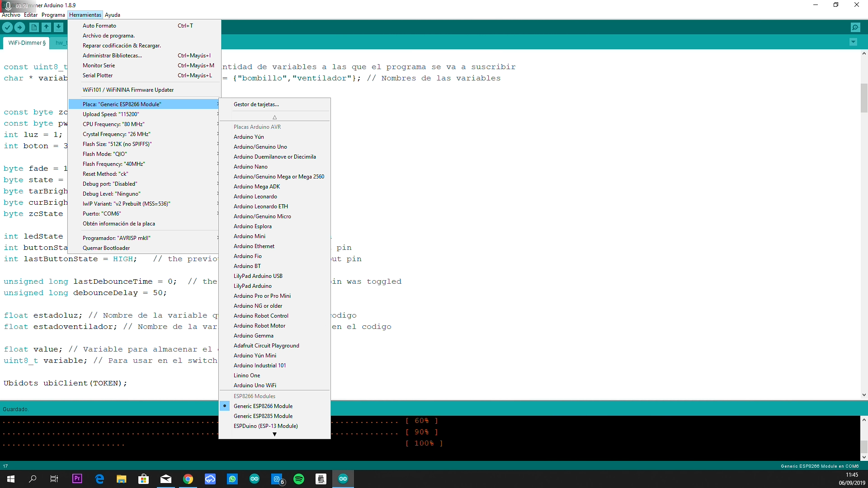Screen dimensions: 868x488
Task: Select Generic ESP8285 Module board
Action: pos(262,416)
